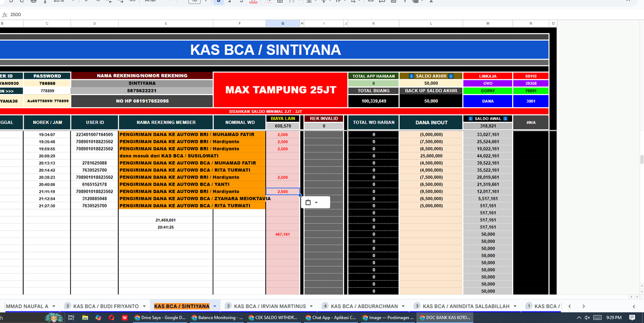
Task: Expand the paste options dropdown arrow
Action: point(316,203)
